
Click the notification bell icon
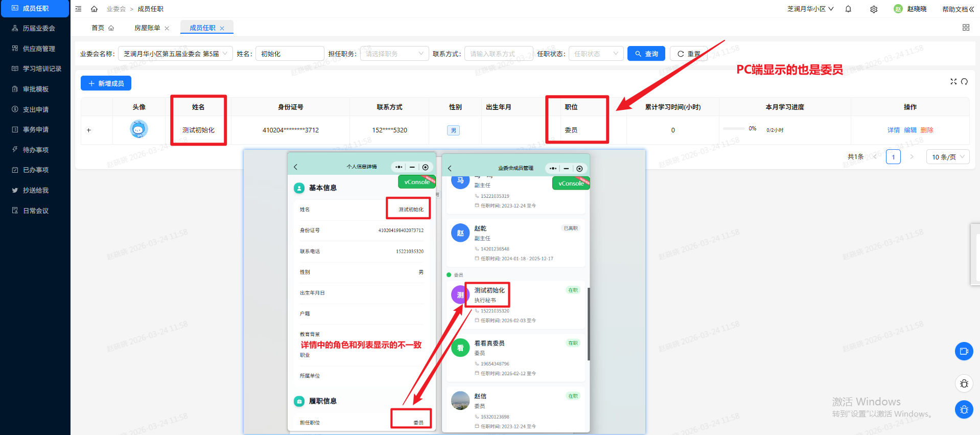pos(848,9)
